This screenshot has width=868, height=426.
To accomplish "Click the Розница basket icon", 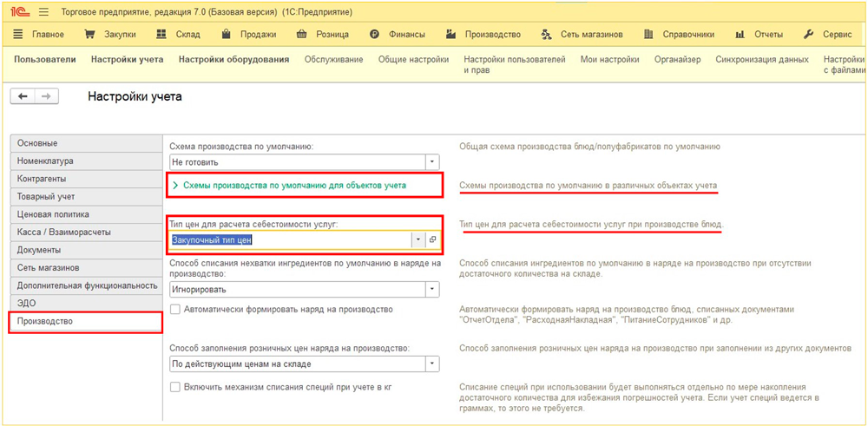I will [x=302, y=35].
